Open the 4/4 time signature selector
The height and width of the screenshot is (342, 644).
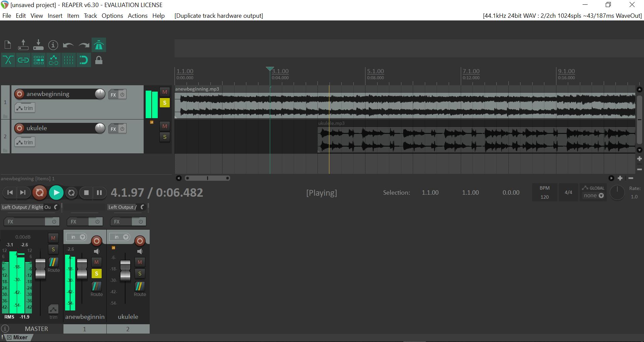click(x=568, y=192)
